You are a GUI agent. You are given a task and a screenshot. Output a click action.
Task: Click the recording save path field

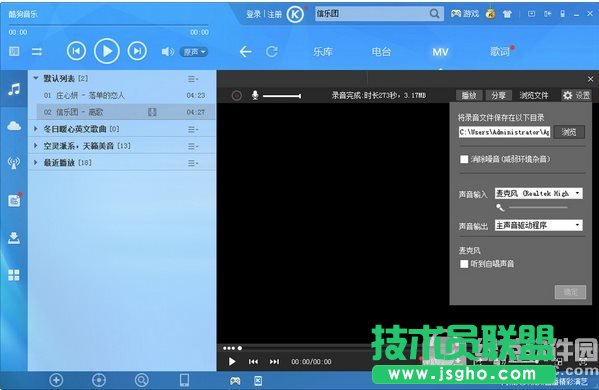[504, 132]
